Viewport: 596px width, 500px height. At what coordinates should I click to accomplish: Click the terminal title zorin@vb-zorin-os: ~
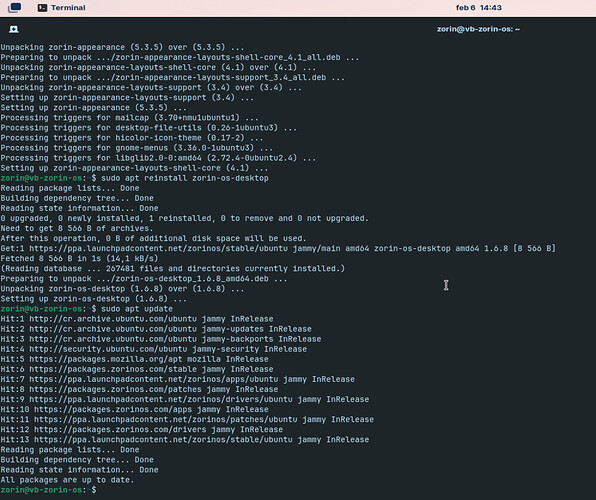pos(478,29)
